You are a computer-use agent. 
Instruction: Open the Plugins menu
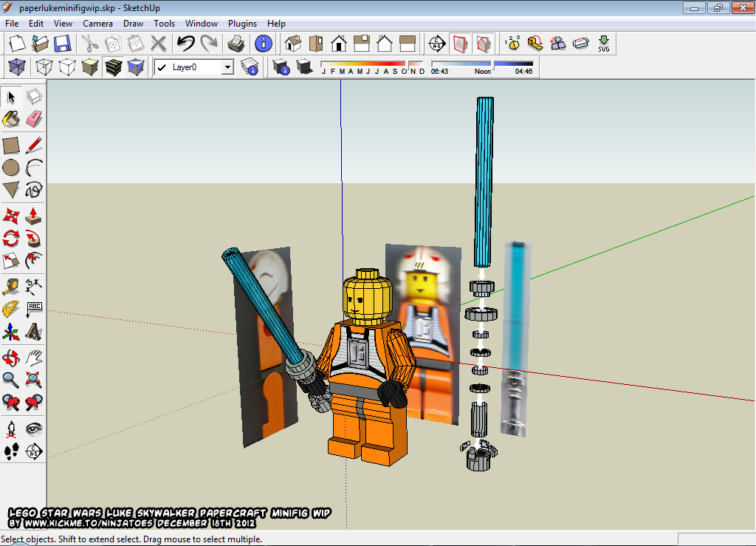pos(242,24)
